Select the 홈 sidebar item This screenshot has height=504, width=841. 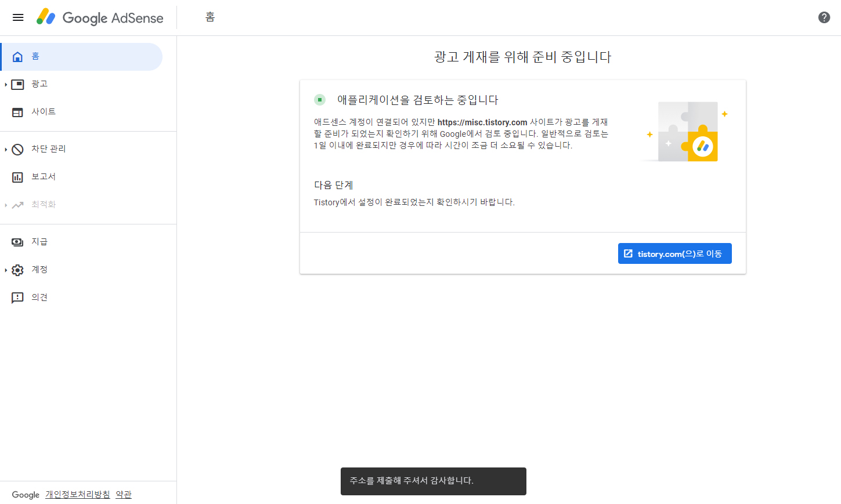pyautogui.click(x=81, y=57)
